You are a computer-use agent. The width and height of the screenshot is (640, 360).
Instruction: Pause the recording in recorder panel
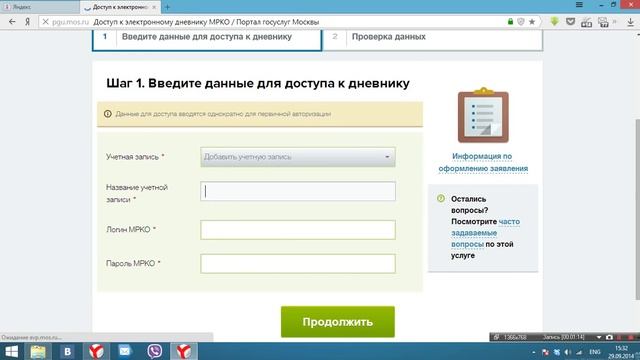coord(620,337)
